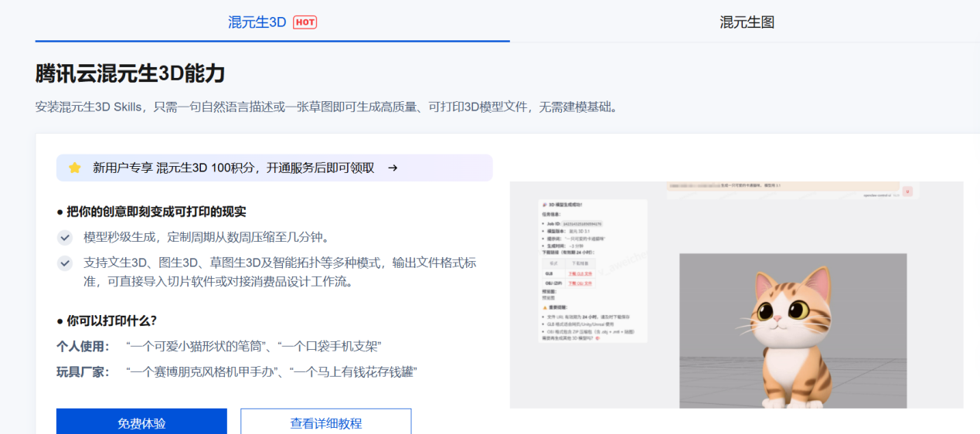Switch to the 混元生3D tab

point(272,22)
